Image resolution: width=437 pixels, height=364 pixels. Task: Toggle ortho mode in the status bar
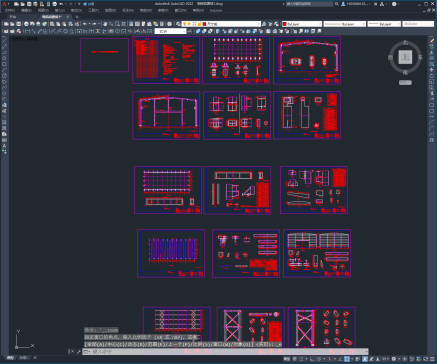point(313,359)
